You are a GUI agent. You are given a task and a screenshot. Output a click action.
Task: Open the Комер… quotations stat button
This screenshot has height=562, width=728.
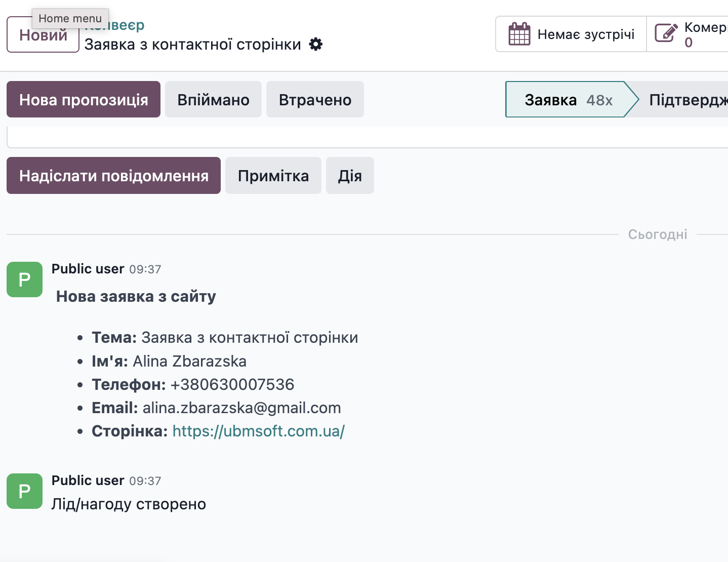(x=689, y=34)
